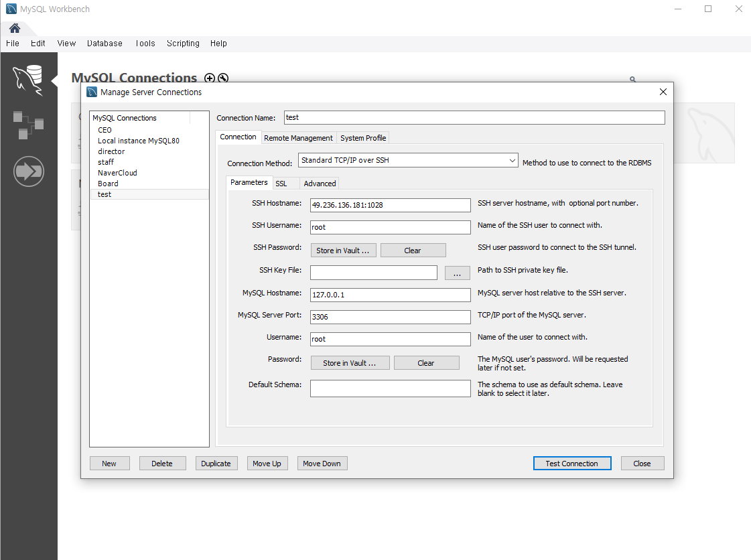Image resolution: width=751 pixels, height=560 pixels.
Task: Click the manage connections wrench icon
Action: coord(223,78)
